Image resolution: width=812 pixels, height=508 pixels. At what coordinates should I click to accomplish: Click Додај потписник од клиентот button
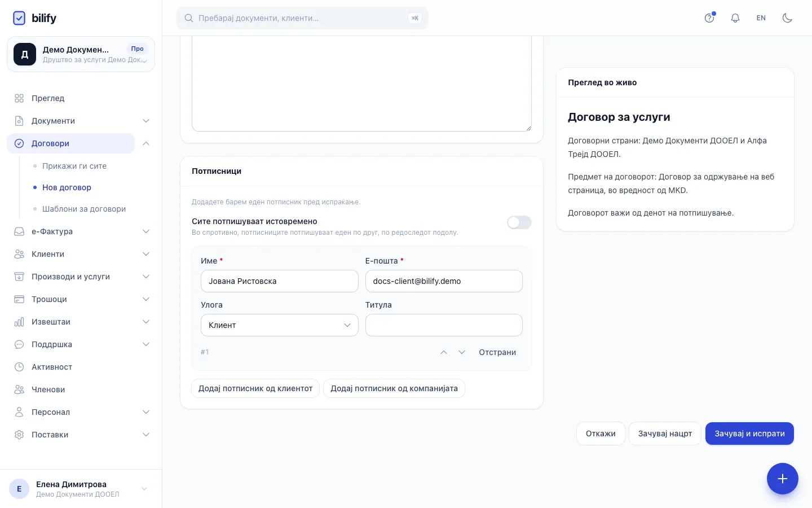255,388
